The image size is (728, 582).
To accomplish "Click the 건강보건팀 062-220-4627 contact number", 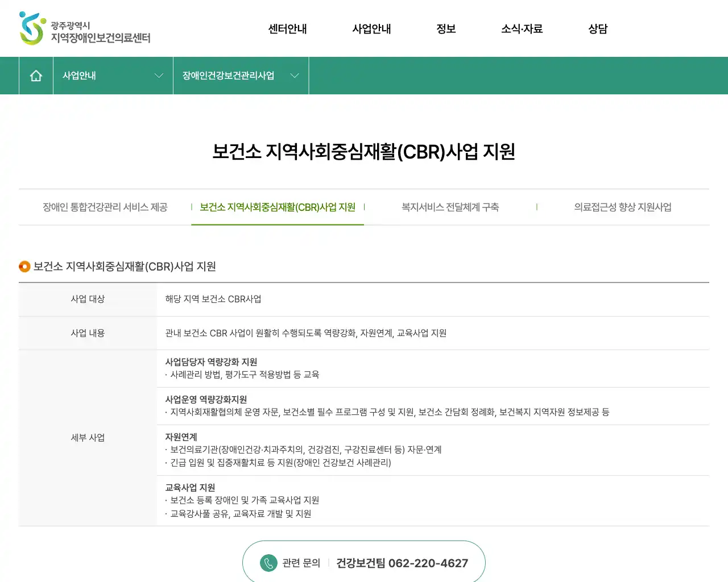I will pyautogui.click(x=402, y=563).
